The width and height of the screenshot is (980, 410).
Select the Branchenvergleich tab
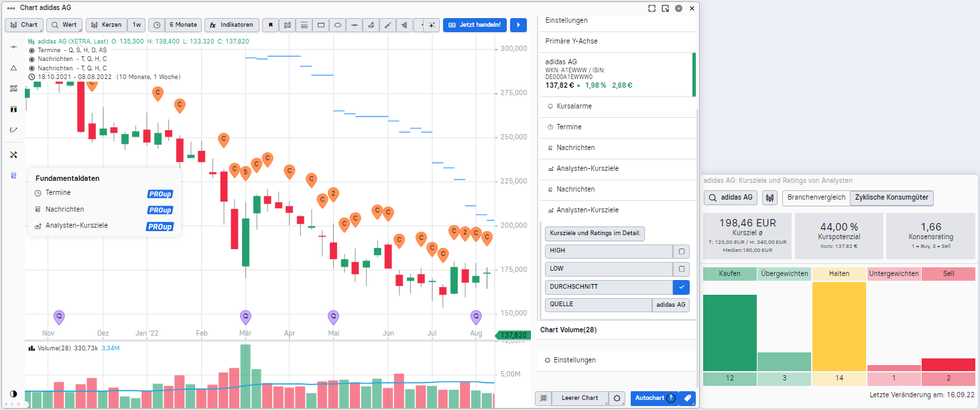coord(816,198)
